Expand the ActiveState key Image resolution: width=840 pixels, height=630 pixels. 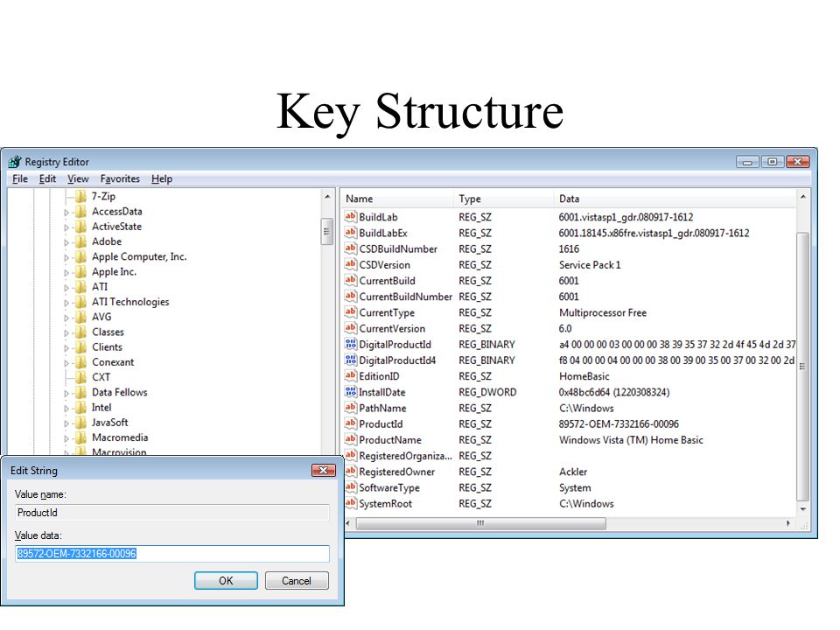click(x=66, y=227)
